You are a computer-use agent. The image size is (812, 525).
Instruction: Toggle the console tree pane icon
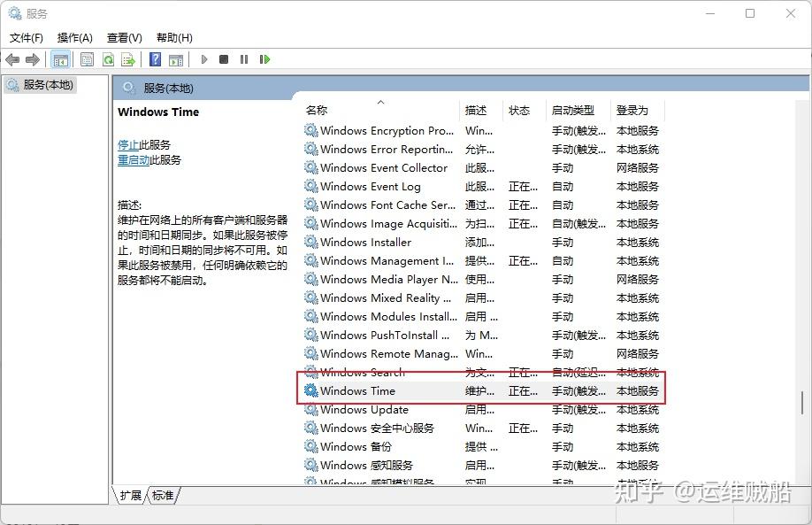60,59
